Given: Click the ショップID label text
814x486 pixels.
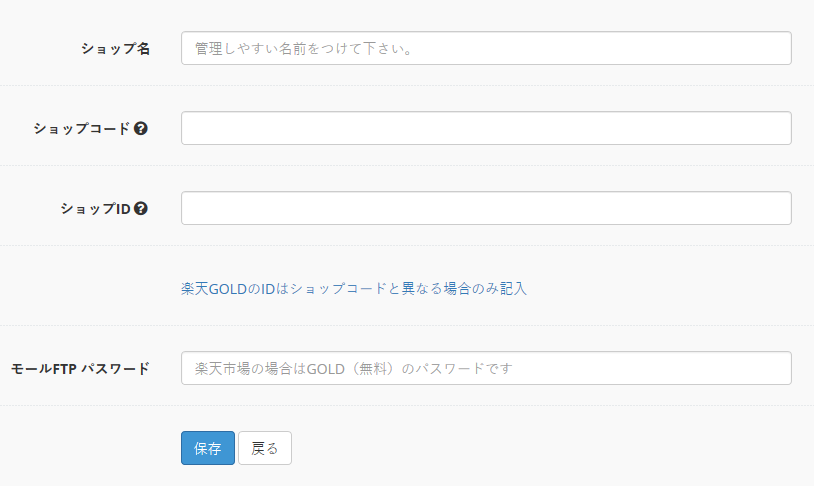Looking at the screenshot, I should click(x=96, y=208).
